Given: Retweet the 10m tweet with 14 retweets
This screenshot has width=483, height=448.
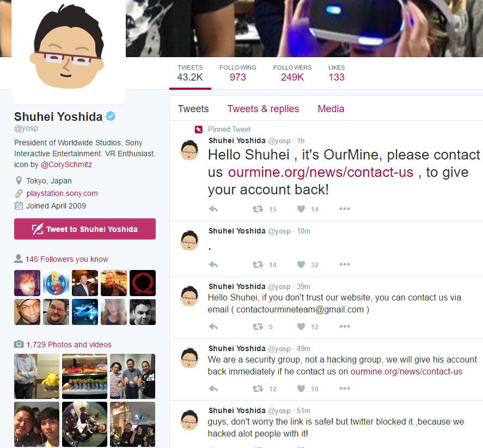Looking at the screenshot, I should point(258,265).
